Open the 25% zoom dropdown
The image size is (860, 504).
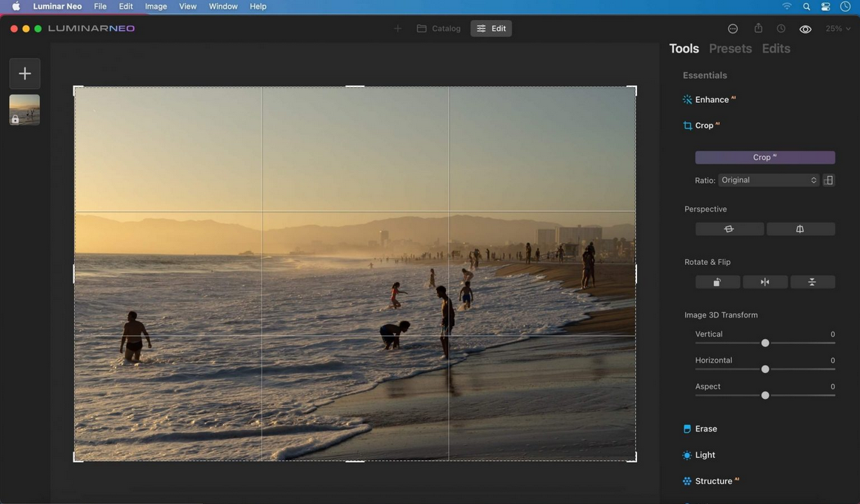(838, 28)
